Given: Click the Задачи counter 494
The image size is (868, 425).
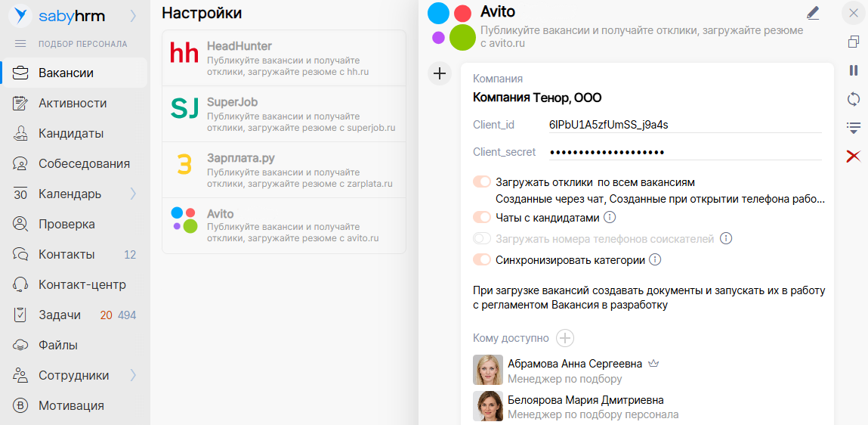Looking at the screenshot, I should (127, 315).
